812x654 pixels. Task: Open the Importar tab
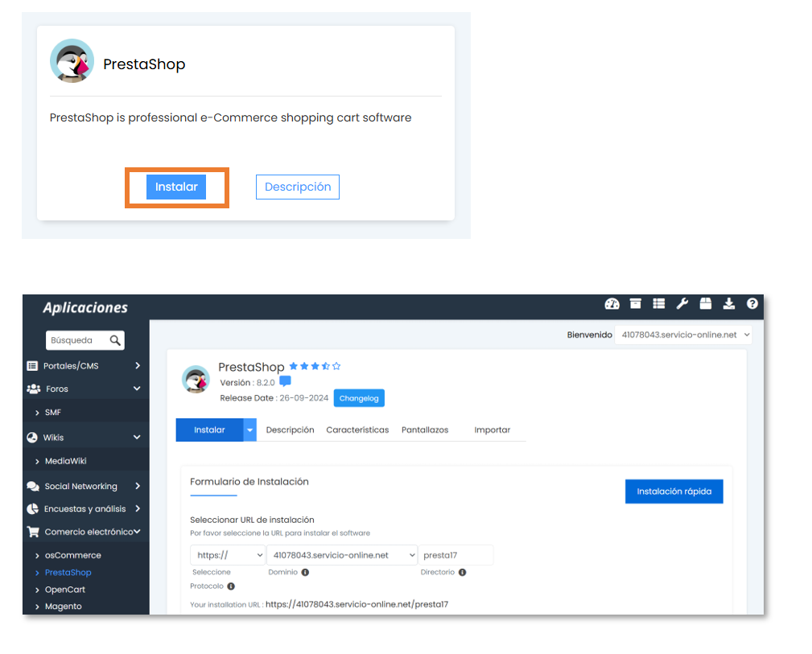tap(492, 430)
